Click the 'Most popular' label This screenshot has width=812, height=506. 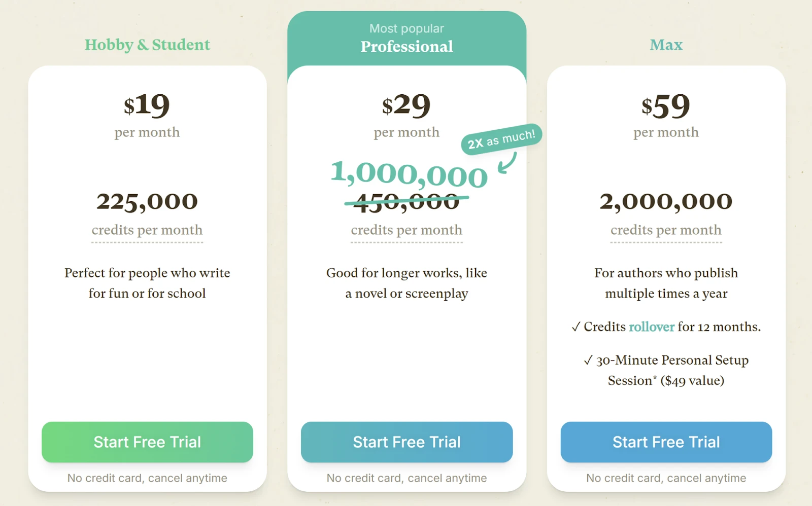pyautogui.click(x=407, y=28)
